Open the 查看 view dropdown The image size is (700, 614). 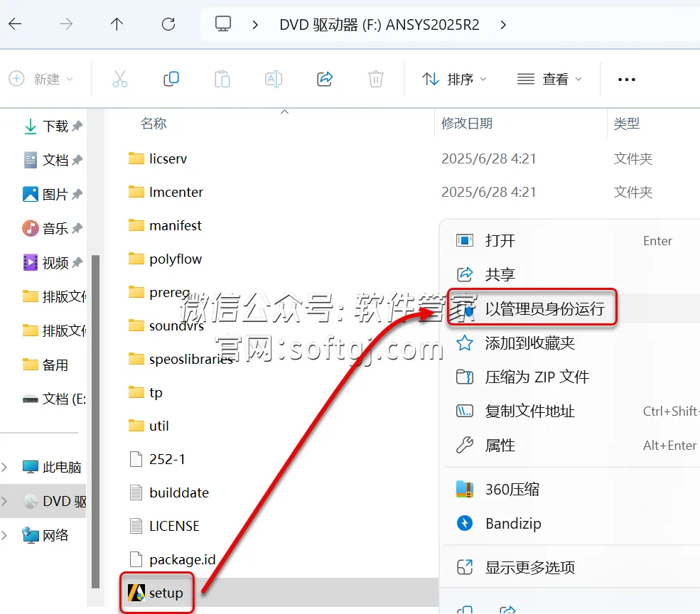(549, 79)
